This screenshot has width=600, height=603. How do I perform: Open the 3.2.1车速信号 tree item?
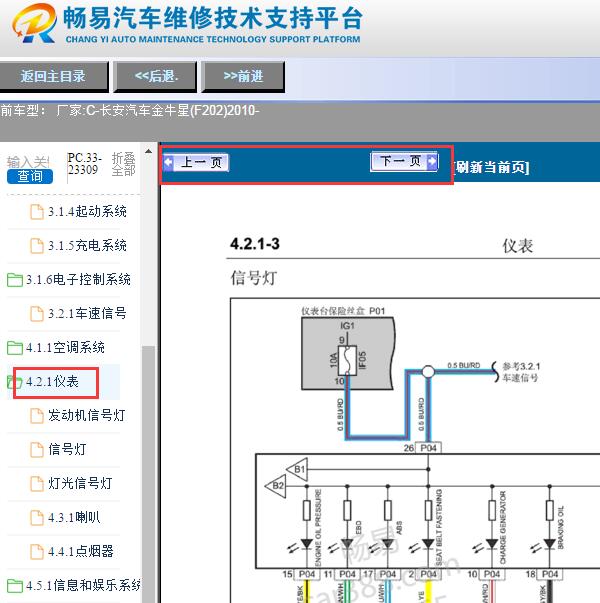click(x=87, y=313)
